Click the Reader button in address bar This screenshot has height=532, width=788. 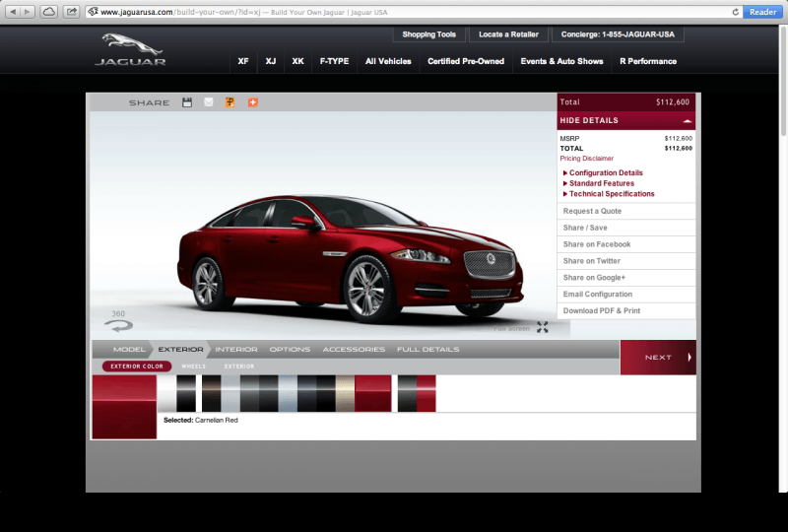pos(762,12)
